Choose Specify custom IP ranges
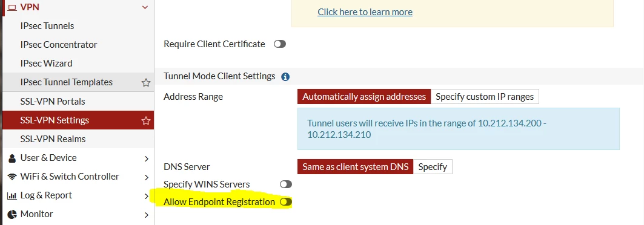Viewport: 644px width, 225px height. [485, 97]
